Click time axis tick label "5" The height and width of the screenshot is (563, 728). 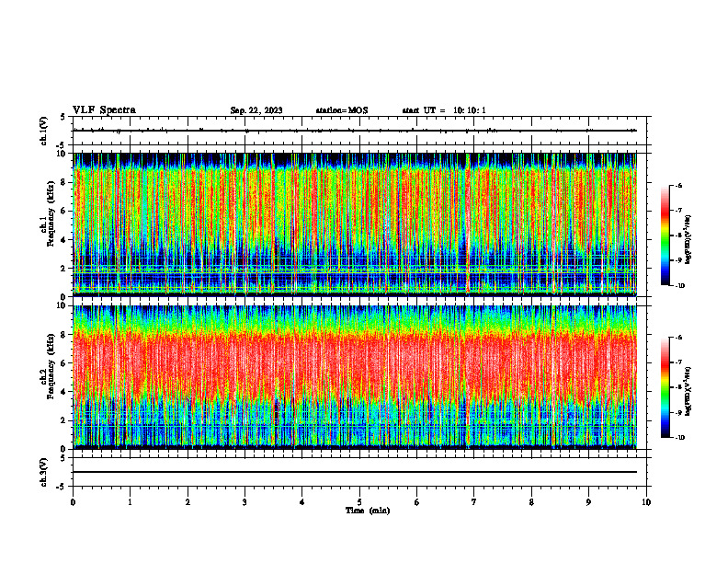pyautogui.click(x=359, y=502)
